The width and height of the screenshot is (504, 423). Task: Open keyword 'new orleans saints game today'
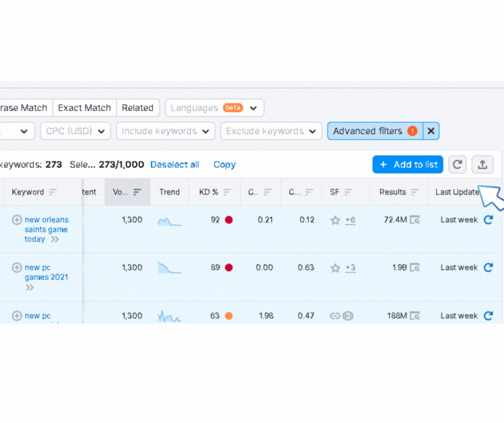pos(46,230)
